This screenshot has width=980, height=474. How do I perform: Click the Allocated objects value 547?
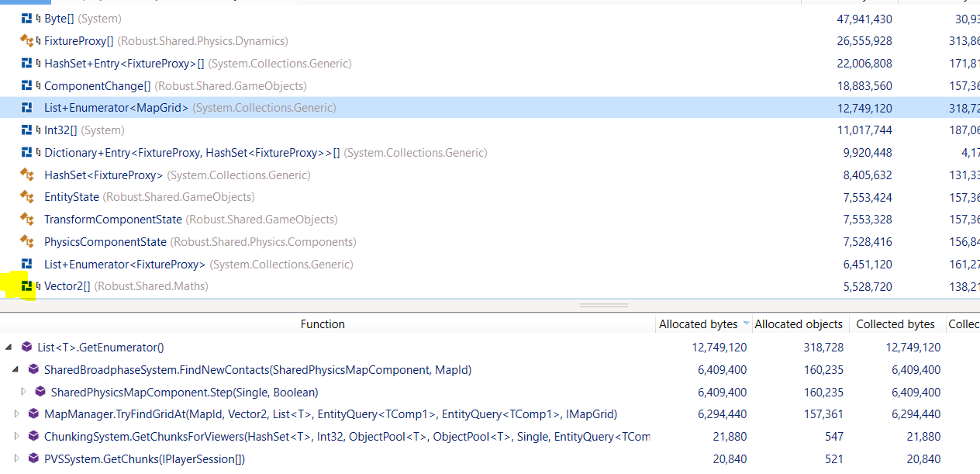tap(834, 437)
